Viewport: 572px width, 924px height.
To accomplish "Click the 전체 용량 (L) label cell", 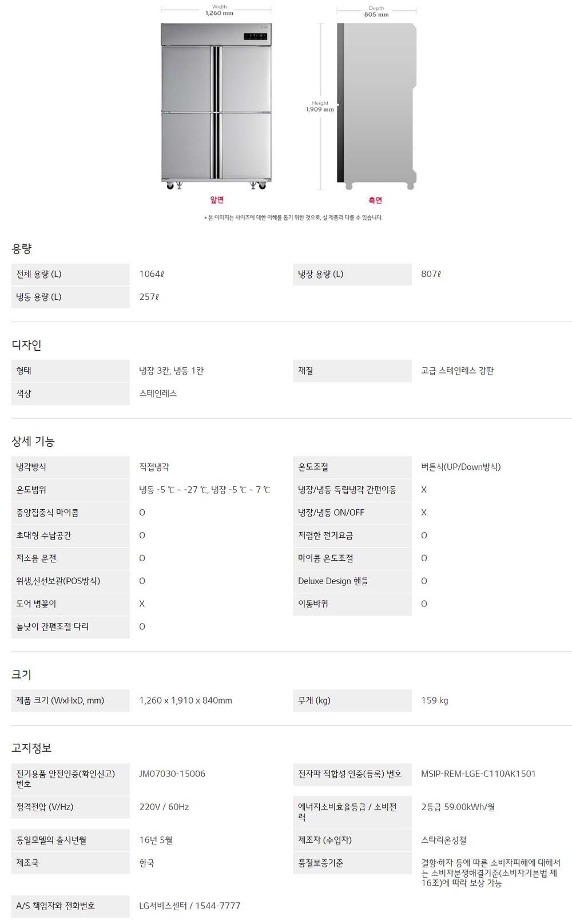I will click(x=39, y=274).
